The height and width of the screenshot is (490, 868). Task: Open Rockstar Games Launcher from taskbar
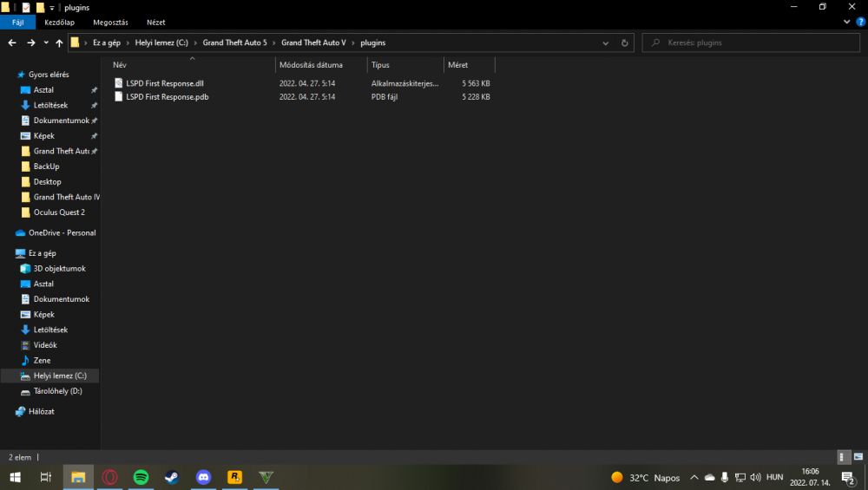pyautogui.click(x=234, y=477)
